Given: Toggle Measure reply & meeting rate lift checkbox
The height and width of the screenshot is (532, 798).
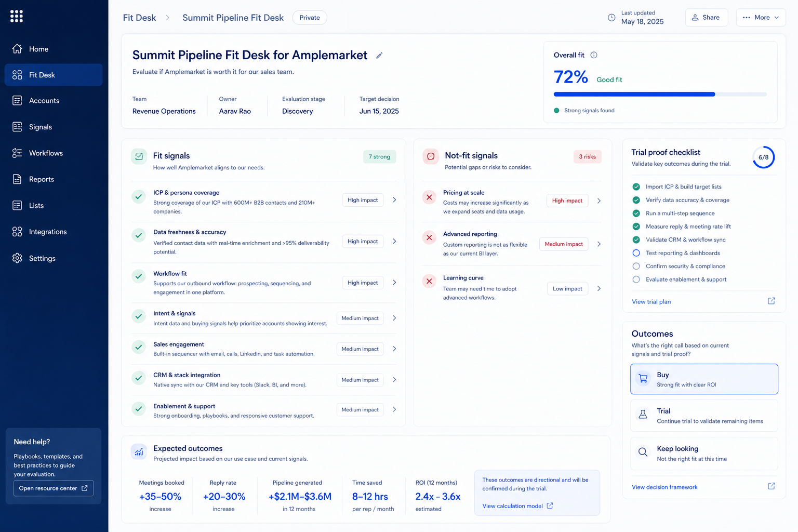Looking at the screenshot, I should click(636, 227).
